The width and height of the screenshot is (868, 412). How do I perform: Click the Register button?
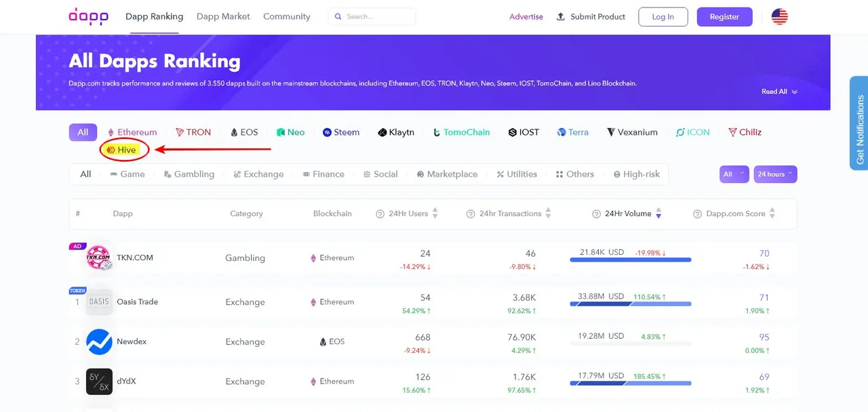click(x=724, y=17)
